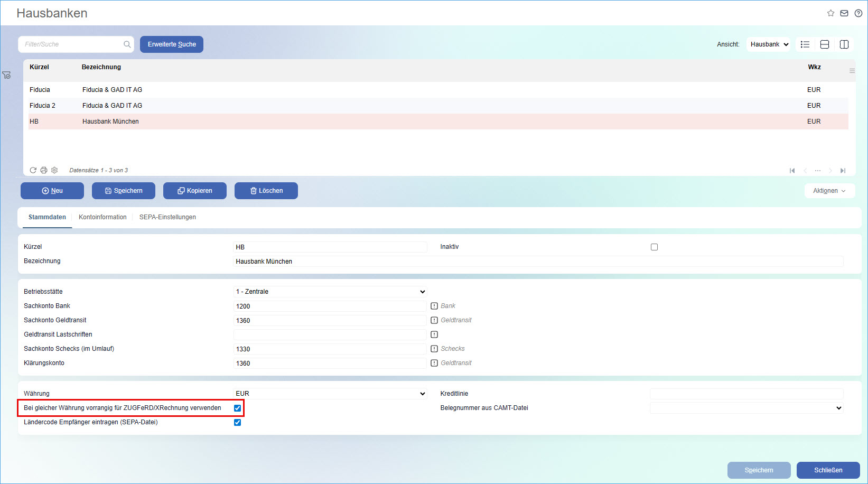Click the Erweiterte Suche button
This screenshot has width=868, height=484.
[172, 44]
